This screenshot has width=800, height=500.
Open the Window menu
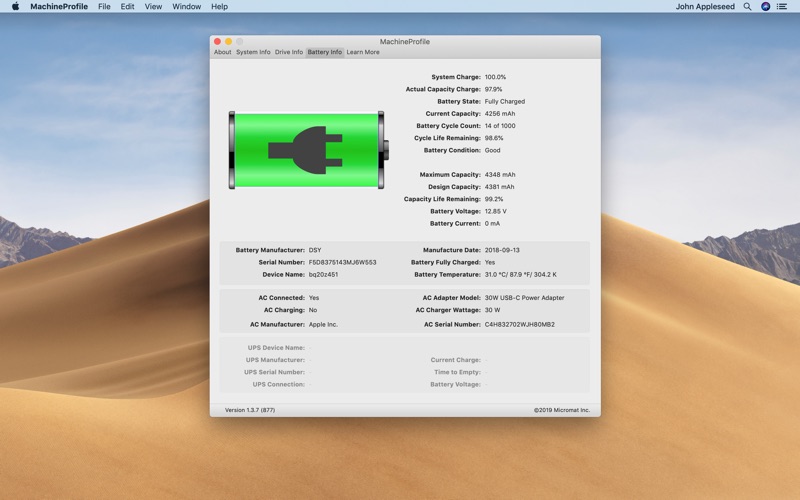pyautogui.click(x=186, y=7)
